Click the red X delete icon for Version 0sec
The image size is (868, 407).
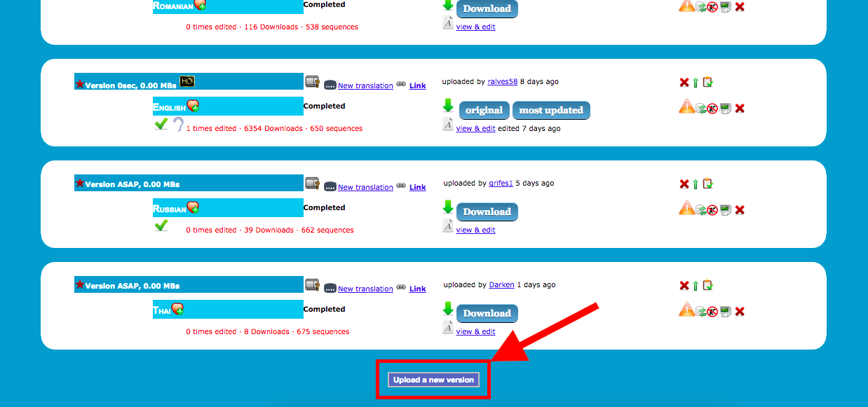click(x=684, y=83)
